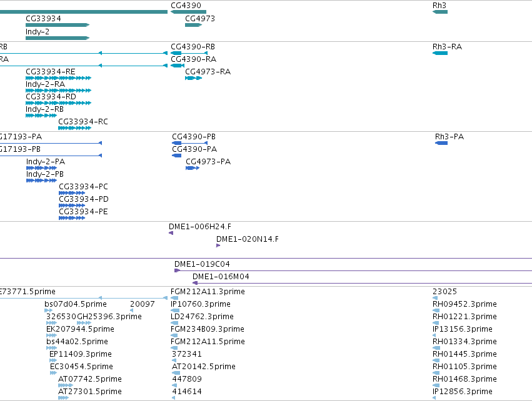The width and height of the screenshot is (532, 401).
Task: Select EST FGM212A11.3prime
Action: pyautogui.click(x=208, y=292)
